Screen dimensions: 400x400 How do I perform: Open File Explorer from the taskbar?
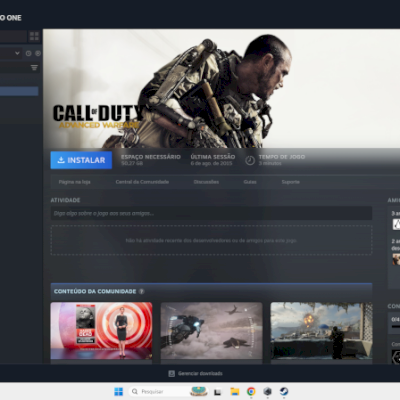(235, 392)
